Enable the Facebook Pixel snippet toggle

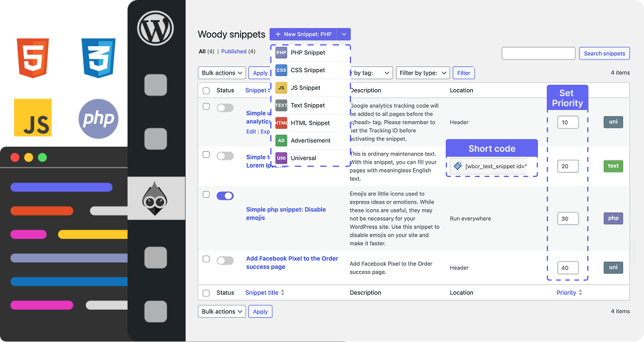(225, 260)
